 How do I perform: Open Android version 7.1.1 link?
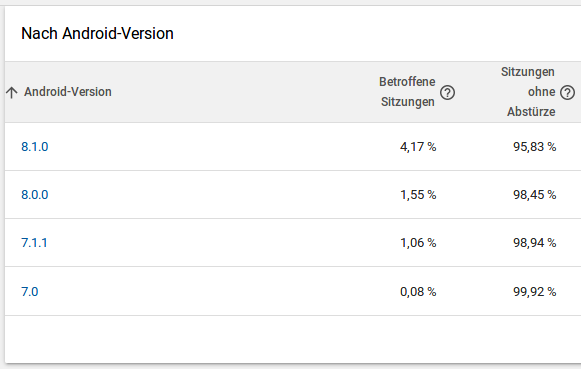click(34, 243)
